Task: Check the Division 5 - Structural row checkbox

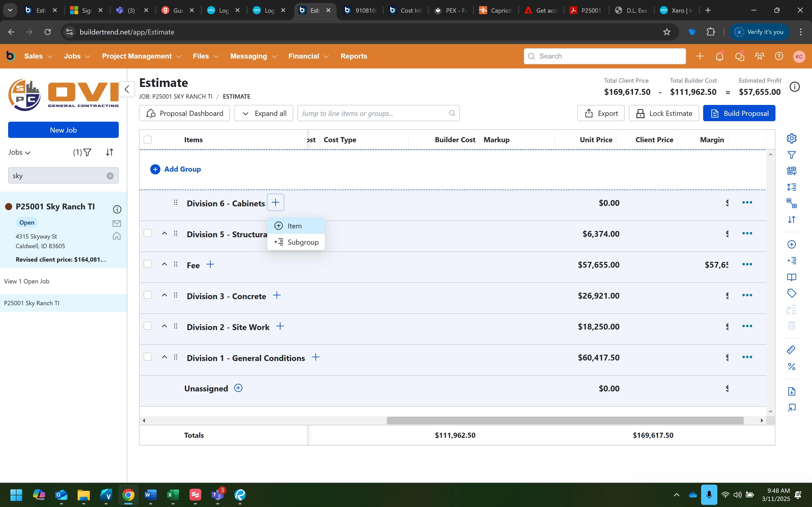Action: pyautogui.click(x=148, y=233)
